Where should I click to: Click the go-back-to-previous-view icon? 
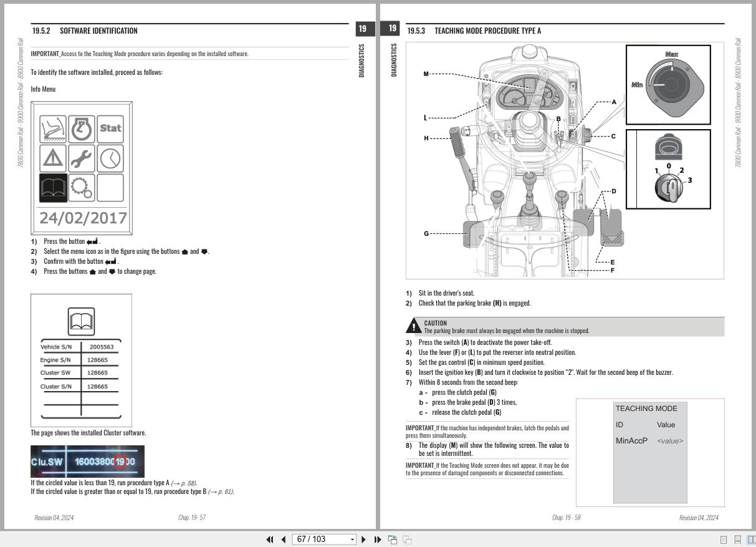[393, 540]
